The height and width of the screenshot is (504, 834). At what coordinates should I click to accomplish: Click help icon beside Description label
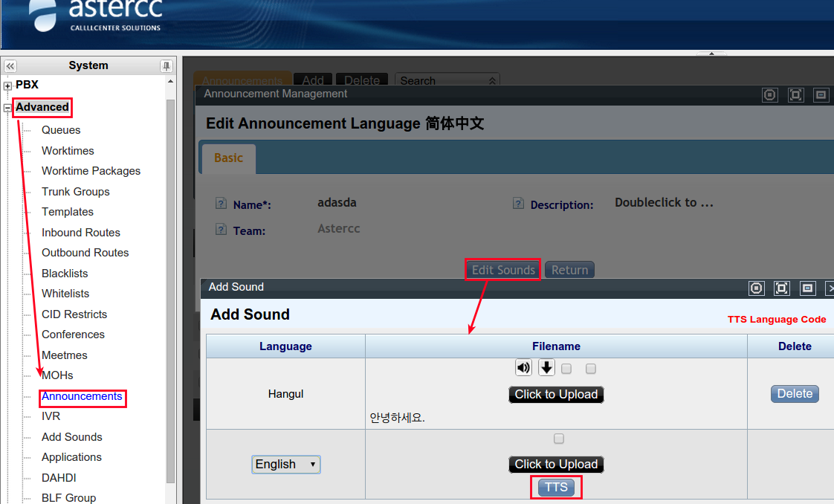click(518, 204)
